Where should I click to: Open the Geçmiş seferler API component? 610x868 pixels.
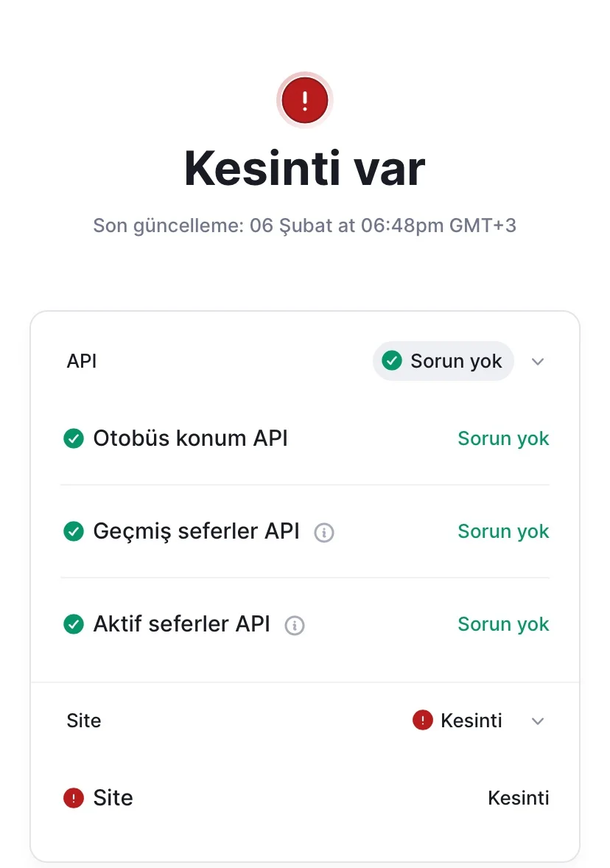(196, 531)
